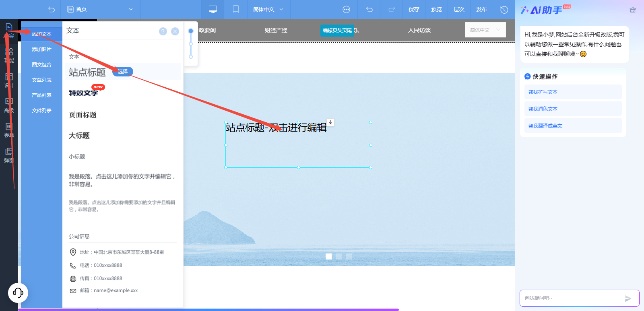Image resolution: width=644 pixels, height=311 pixels.
Task: Choose the 大标题 text style
Action: click(79, 136)
